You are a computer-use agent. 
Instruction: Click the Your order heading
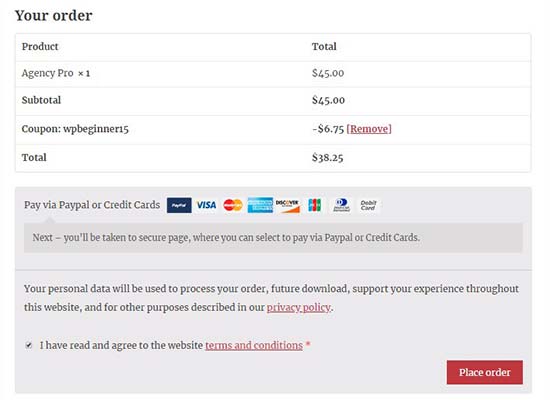coord(54,15)
